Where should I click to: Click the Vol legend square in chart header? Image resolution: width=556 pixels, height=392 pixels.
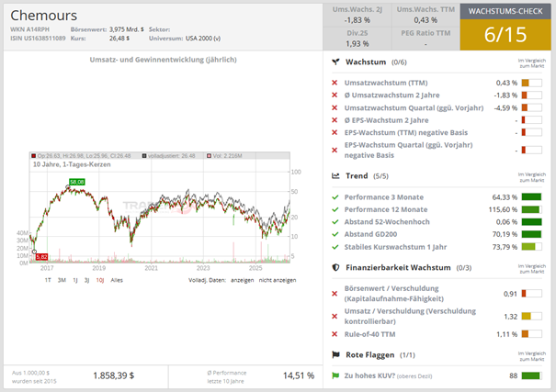[210, 156]
